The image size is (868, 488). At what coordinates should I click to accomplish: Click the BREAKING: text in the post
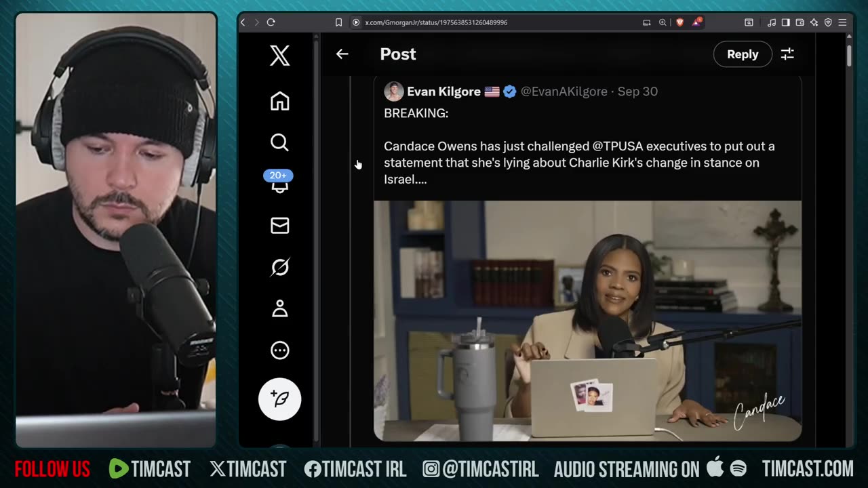coord(416,113)
